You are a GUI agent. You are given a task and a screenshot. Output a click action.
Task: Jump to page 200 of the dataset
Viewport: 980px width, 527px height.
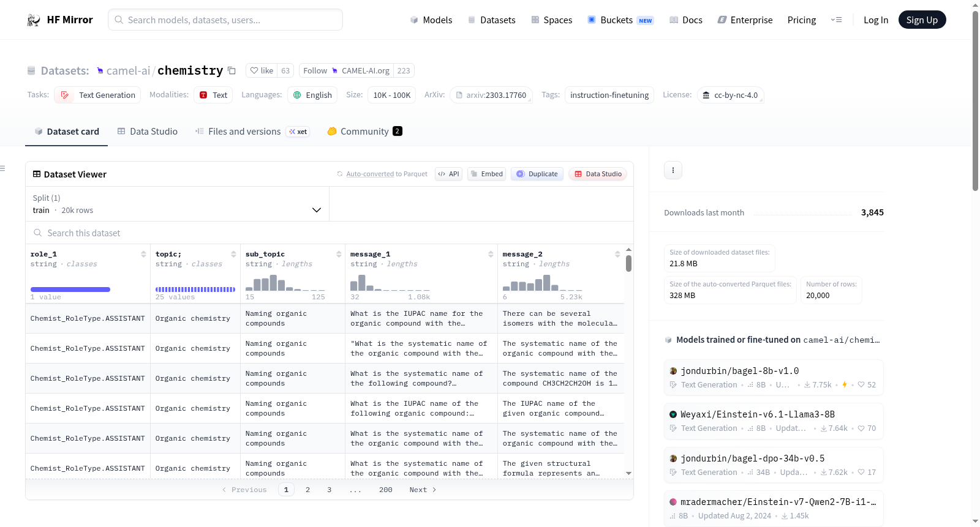(386, 490)
